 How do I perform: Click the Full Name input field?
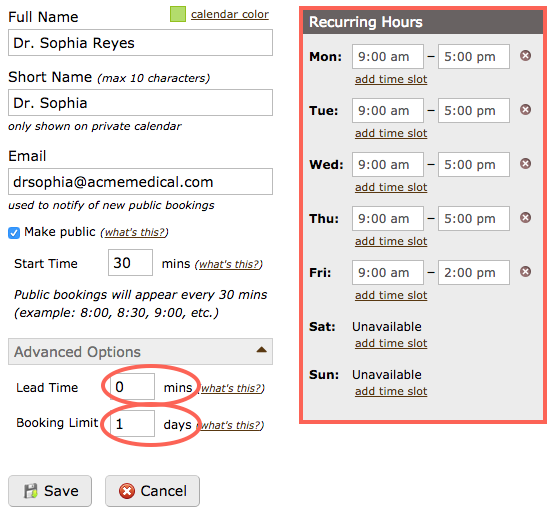click(x=140, y=43)
